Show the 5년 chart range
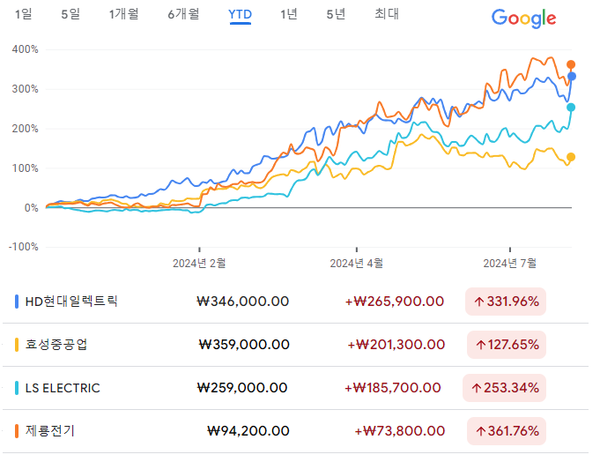Viewport: 600px width, 462px height. pyautogui.click(x=336, y=14)
